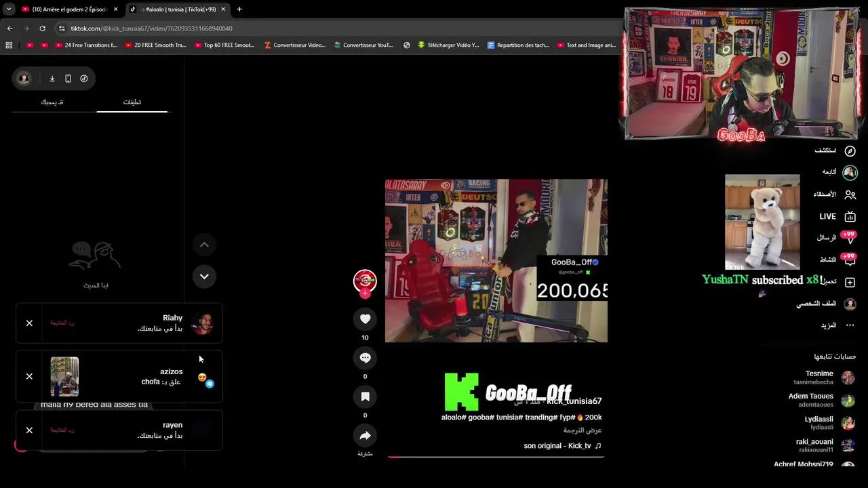Go to previous video with up chevron
This screenshot has height=488, width=868.
tap(204, 245)
